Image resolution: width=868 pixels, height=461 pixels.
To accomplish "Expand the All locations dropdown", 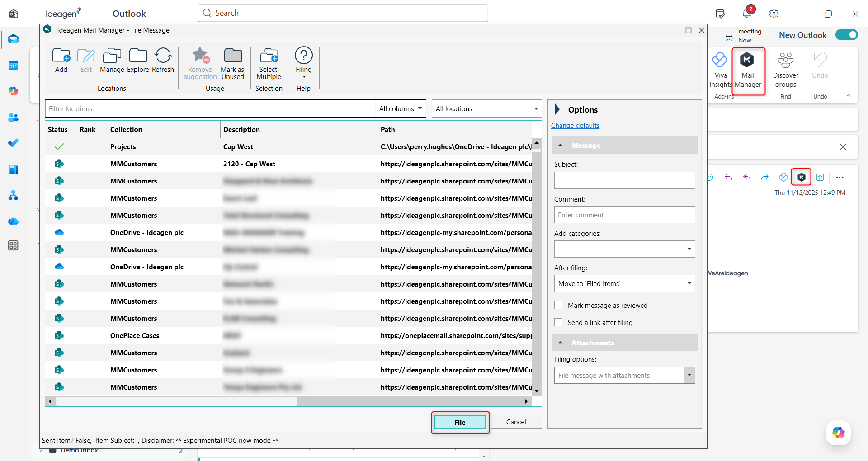I will 486,109.
